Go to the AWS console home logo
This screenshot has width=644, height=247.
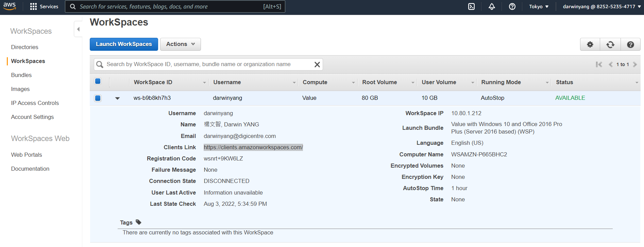click(x=10, y=6)
